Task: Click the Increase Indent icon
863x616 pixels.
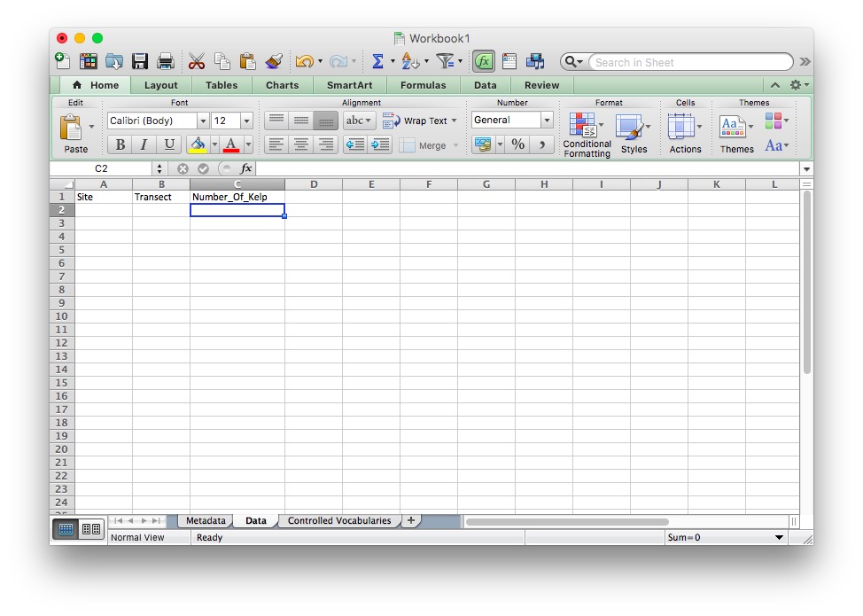Action: point(380,144)
